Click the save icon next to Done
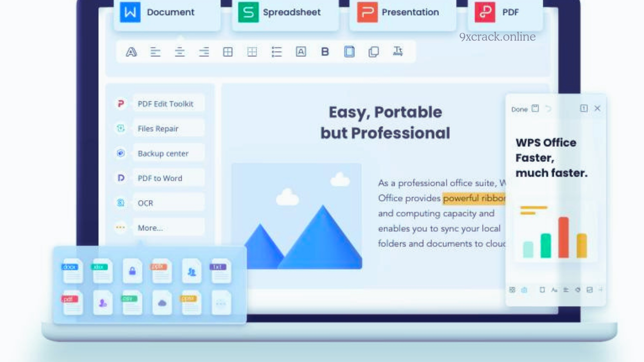This screenshot has height=362, width=644. [535, 108]
